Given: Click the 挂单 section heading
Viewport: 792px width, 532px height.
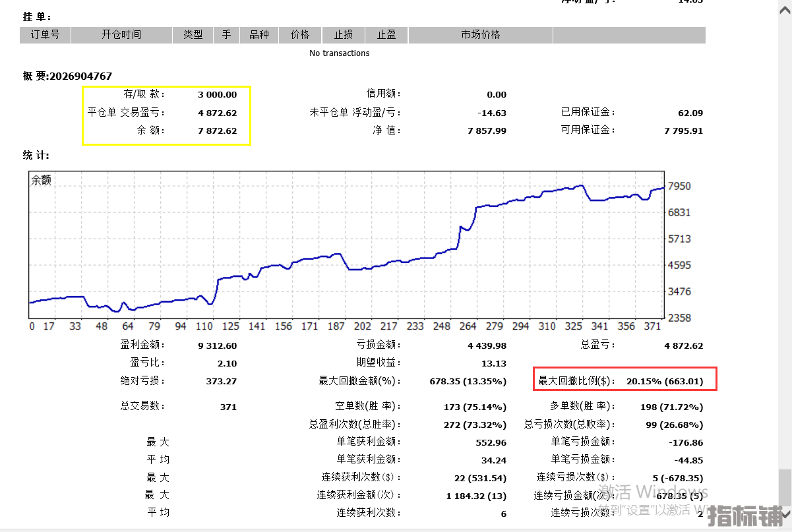Looking at the screenshot, I should click(x=37, y=16).
